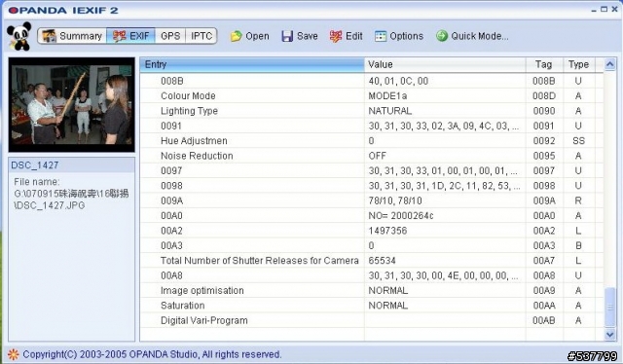Select the Saturation entry
Viewport: 623px width, 364px height.
tap(182, 306)
